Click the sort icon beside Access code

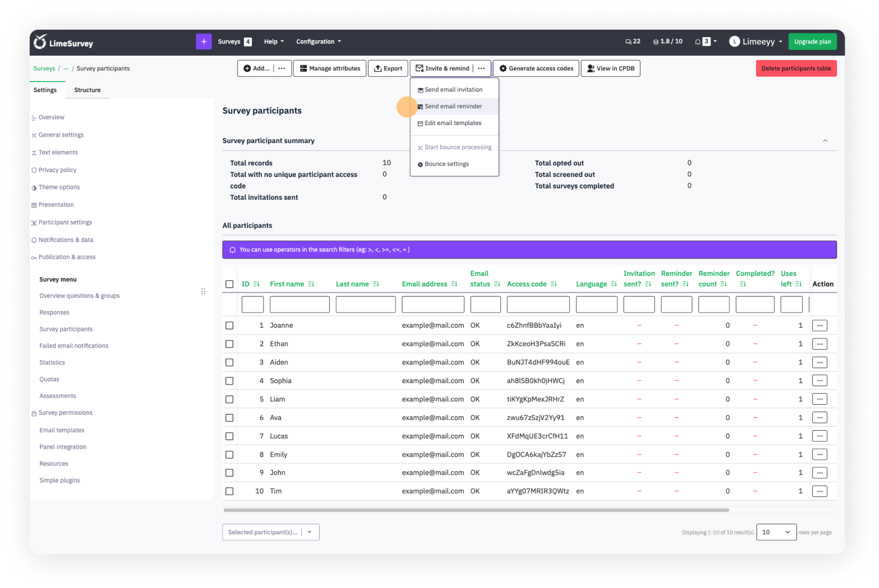[x=553, y=284]
